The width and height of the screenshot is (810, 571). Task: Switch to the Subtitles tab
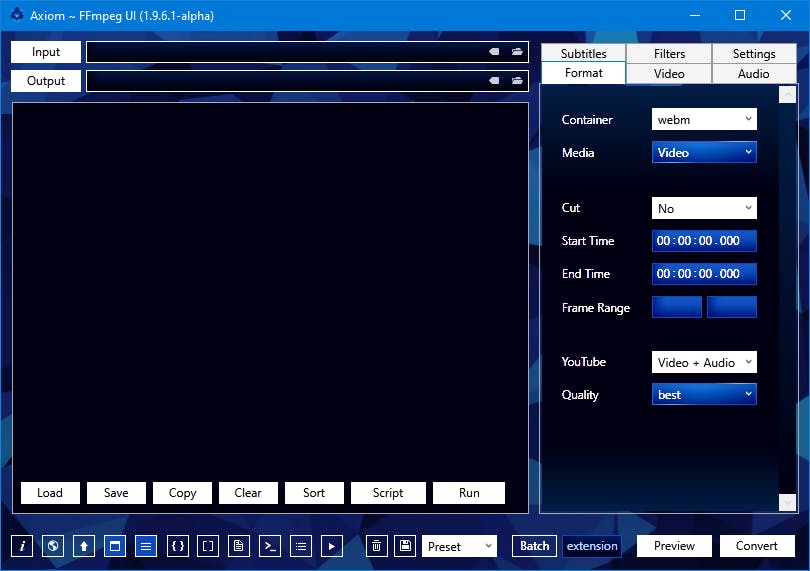tap(583, 54)
